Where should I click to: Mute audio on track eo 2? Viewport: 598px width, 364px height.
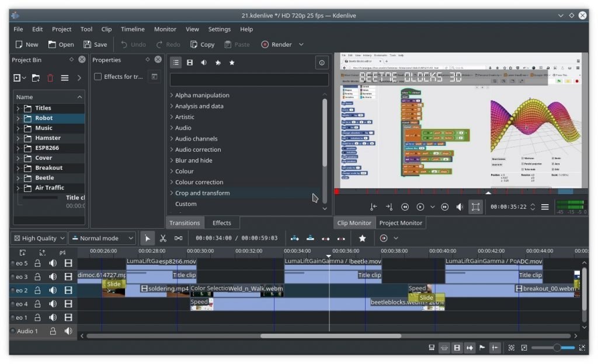click(x=53, y=290)
